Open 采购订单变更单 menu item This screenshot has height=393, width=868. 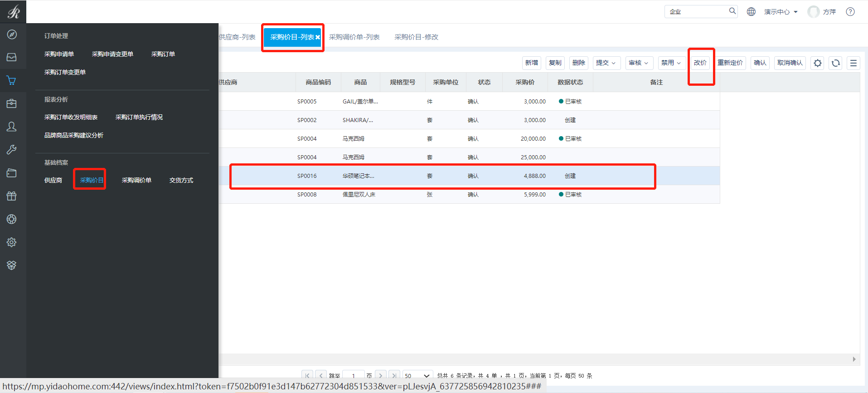point(65,72)
